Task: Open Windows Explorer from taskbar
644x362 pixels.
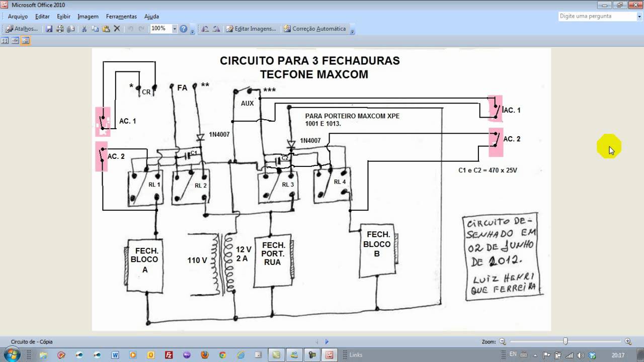Action: click(x=43, y=355)
